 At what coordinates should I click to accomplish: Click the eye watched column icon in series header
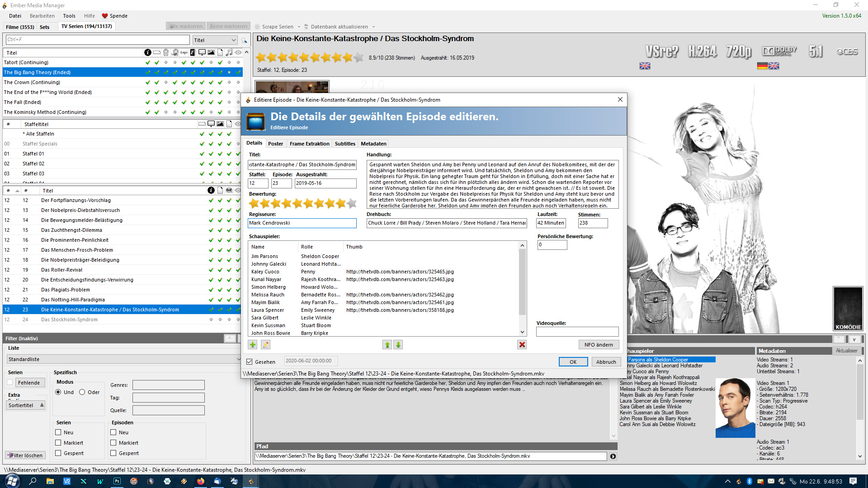point(238,52)
